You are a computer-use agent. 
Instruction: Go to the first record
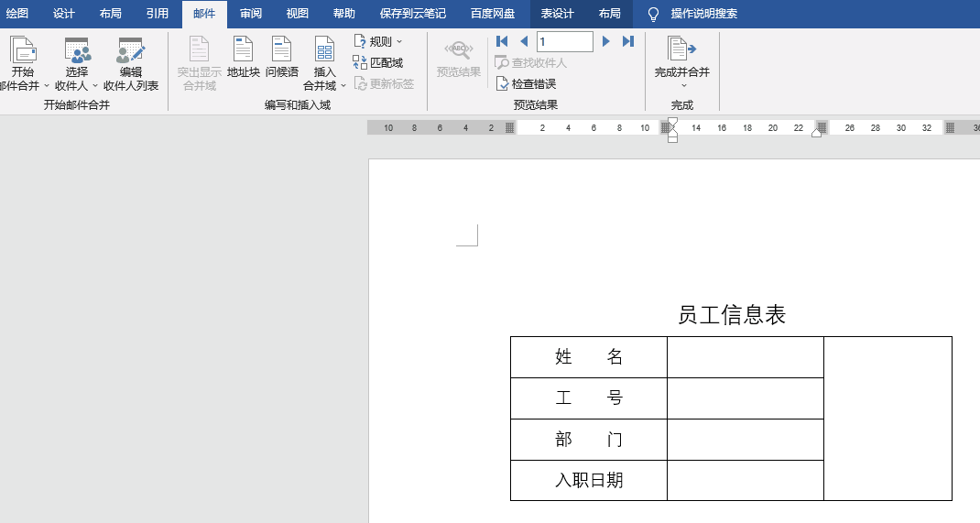[x=502, y=41]
